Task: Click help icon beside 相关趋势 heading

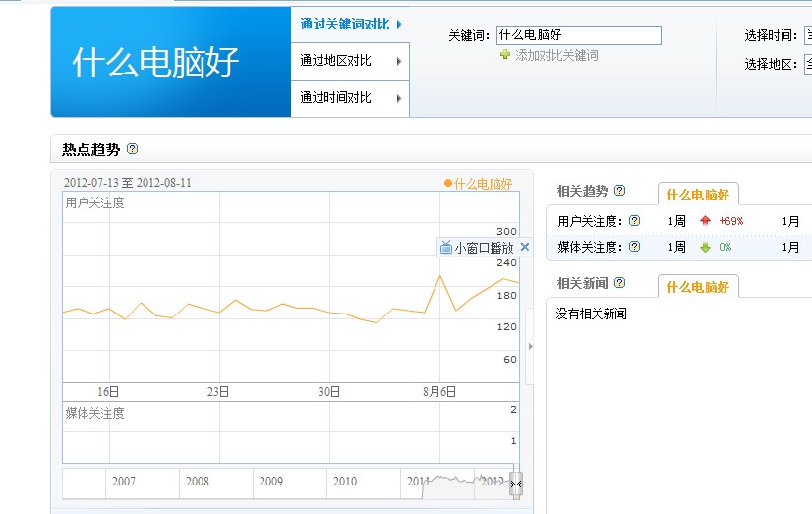Action: point(619,191)
